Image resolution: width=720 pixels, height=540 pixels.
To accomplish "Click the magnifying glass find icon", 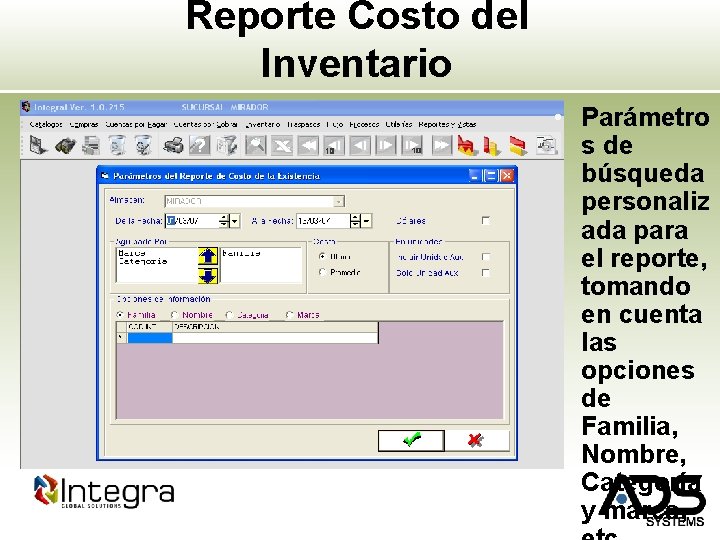I will pos(255,146).
